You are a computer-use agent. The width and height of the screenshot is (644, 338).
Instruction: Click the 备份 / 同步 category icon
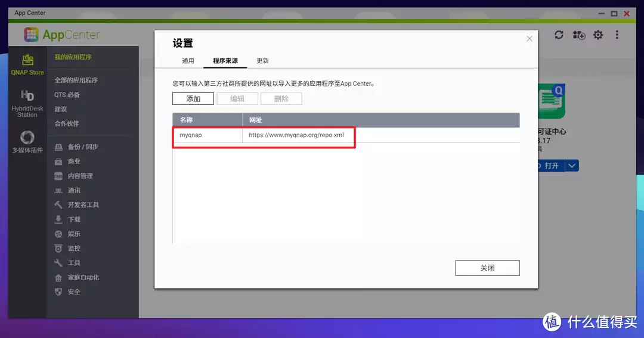click(x=58, y=147)
